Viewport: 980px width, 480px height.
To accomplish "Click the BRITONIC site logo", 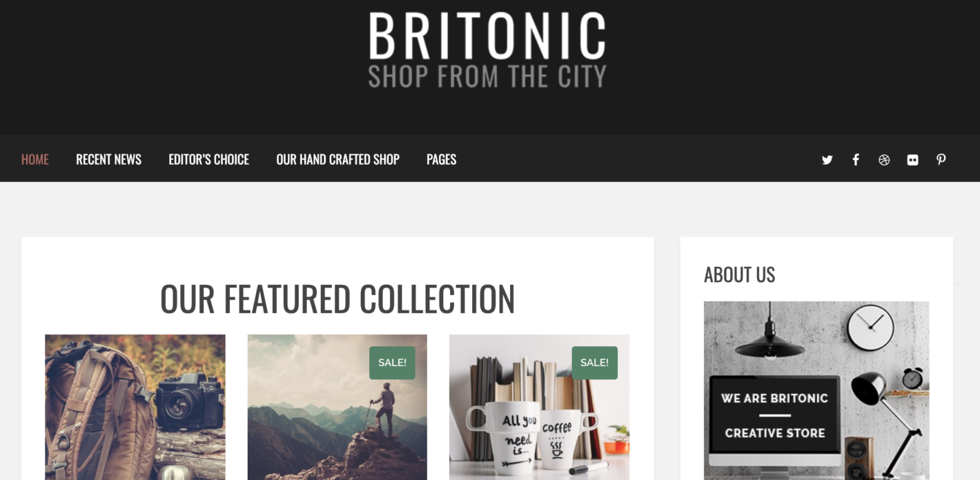I will pos(487,36).
